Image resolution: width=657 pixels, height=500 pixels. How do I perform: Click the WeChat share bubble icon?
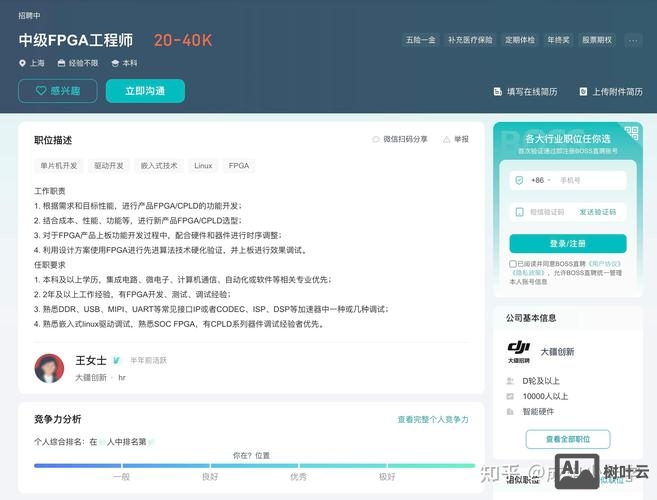(x=375, y=139)
